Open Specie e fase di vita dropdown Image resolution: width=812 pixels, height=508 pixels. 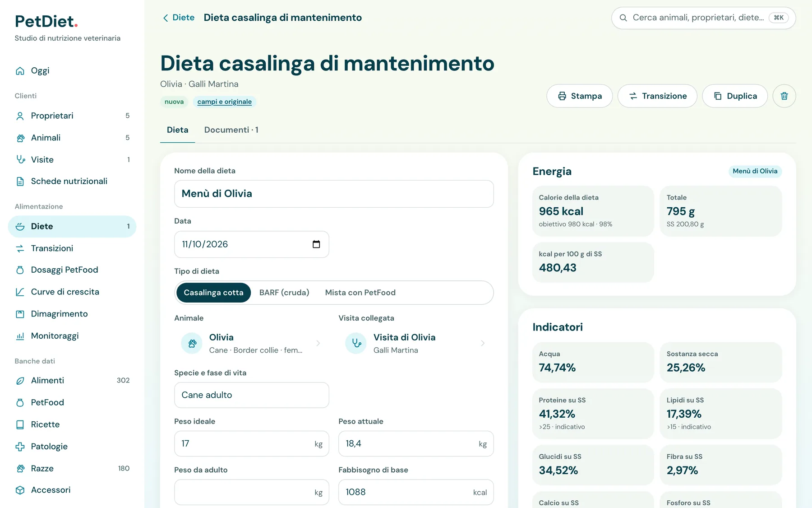[x=252, y=395]
